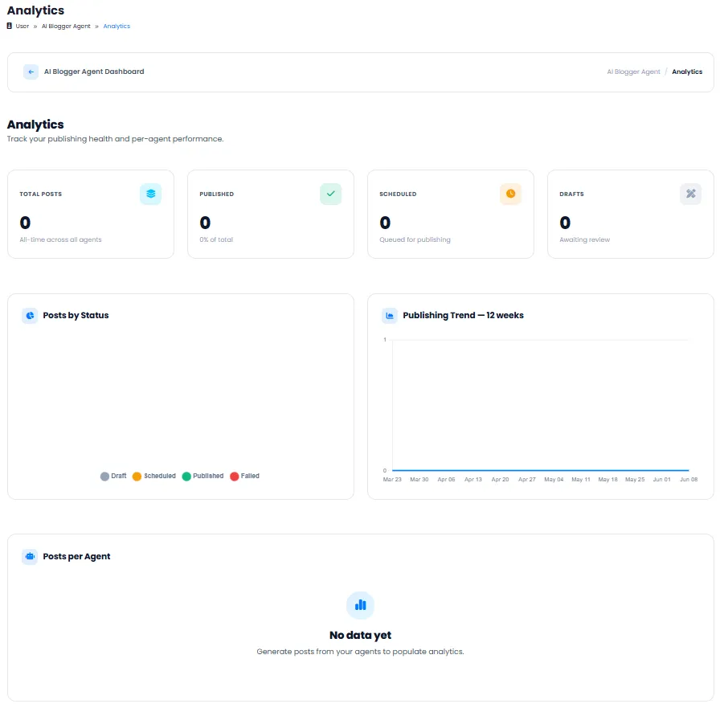Screen dimensions: 728x708
Task: Click the SCHEDULED card label
Action: pyautogui.click(x=398, y=194)
